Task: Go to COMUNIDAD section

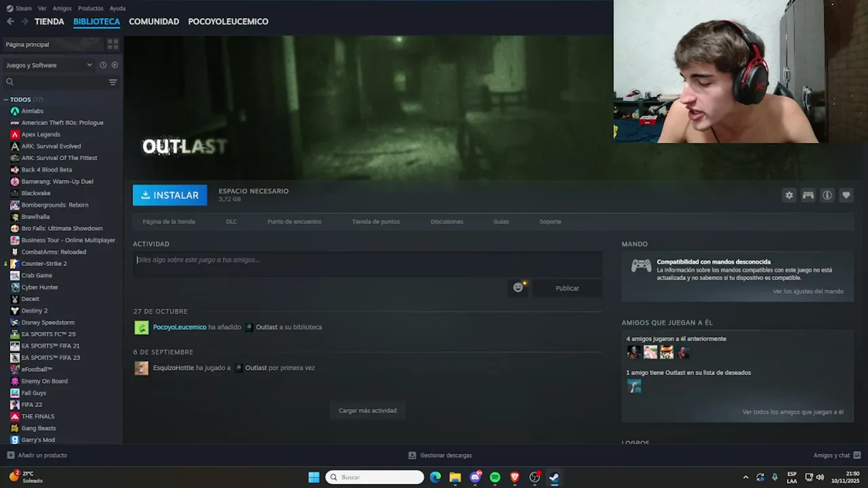Action: [x=154, y=22]
